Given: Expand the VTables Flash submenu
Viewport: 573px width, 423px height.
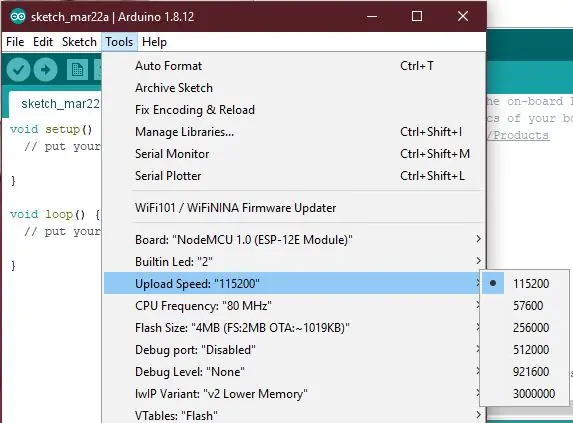Looking at the screenshot, I should click(x=295, y=415).
